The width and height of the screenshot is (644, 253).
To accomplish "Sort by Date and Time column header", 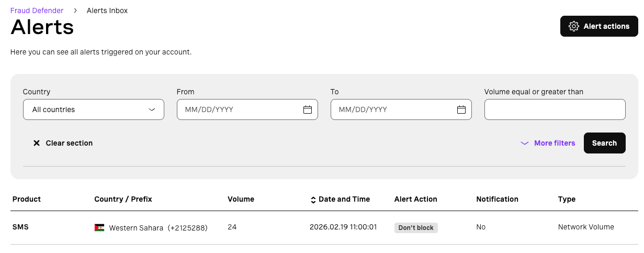I will coord(344,199).
